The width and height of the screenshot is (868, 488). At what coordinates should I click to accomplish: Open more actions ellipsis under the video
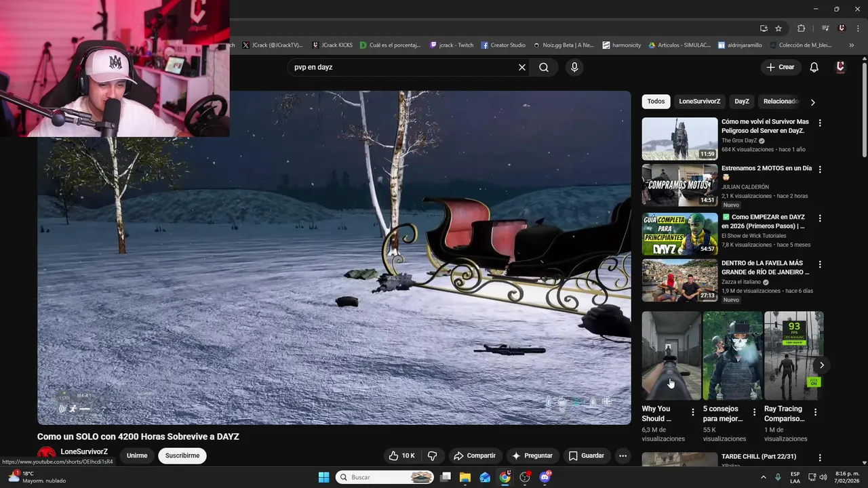click(x=623, y=455)
